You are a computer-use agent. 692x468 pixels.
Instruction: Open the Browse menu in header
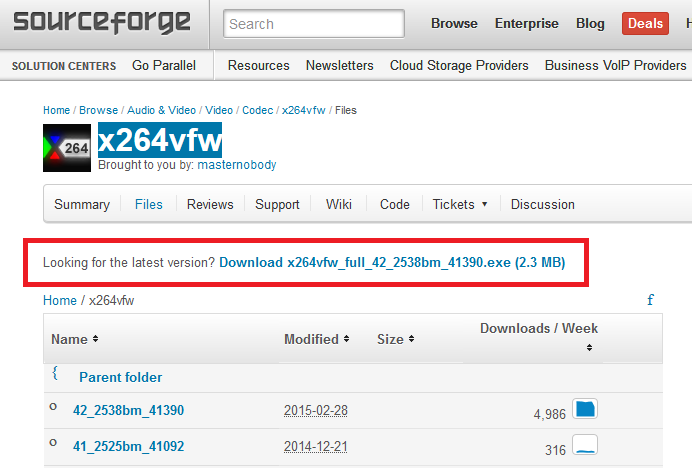click(x=454, y=23)
